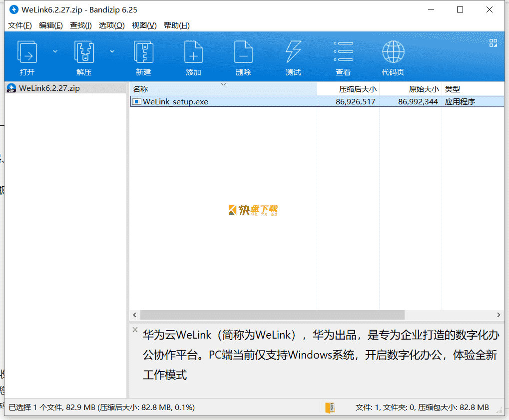Click the compressed size value 86,926,517
509x420 pixels.
pyautogui.click(x=356, y=101)
